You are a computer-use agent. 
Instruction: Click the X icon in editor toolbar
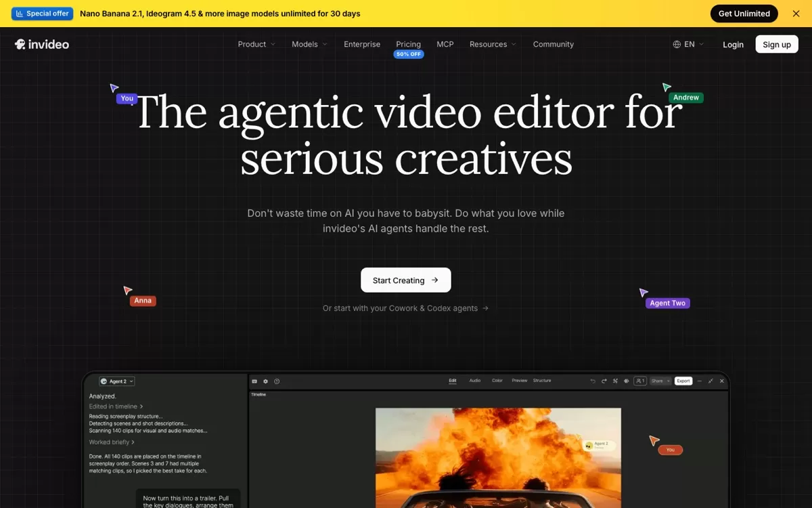click(x=722, y=381)
